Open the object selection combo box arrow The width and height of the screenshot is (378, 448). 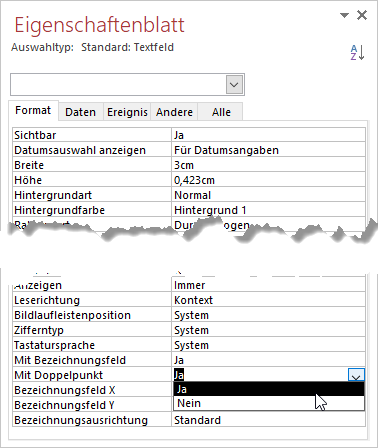click(x=234, y=85)
